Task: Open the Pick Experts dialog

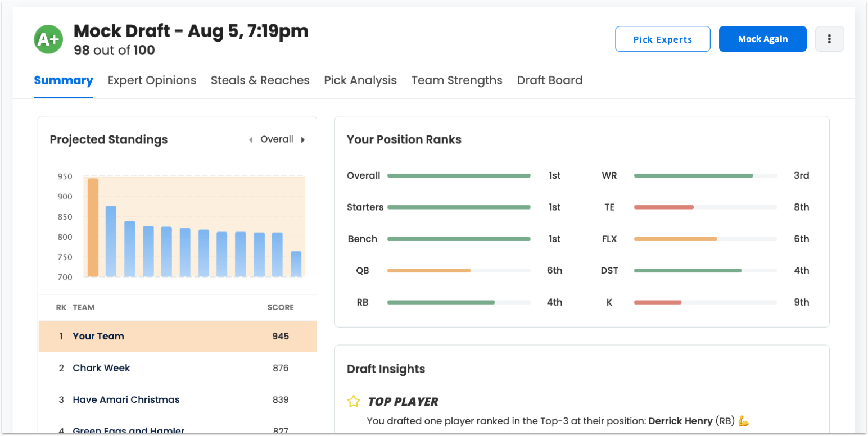Action: pos(663,39)
